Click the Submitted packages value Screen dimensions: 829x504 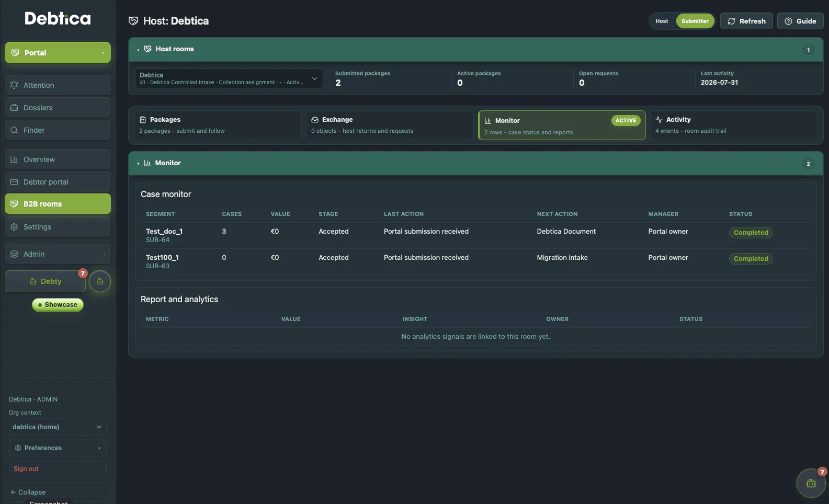tap(338, 83)
